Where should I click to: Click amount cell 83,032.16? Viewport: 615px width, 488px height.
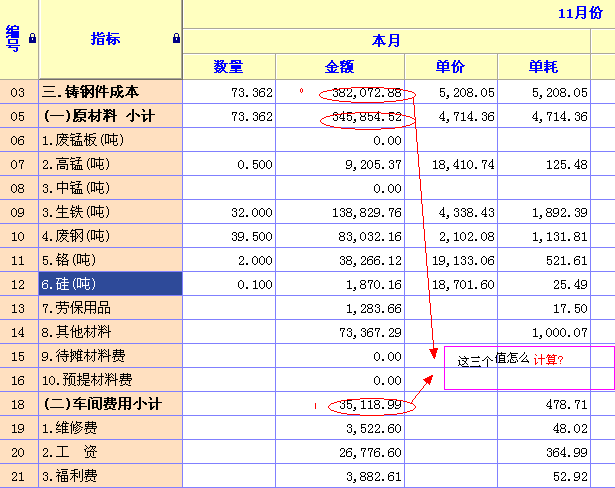(x=340, y=236)
